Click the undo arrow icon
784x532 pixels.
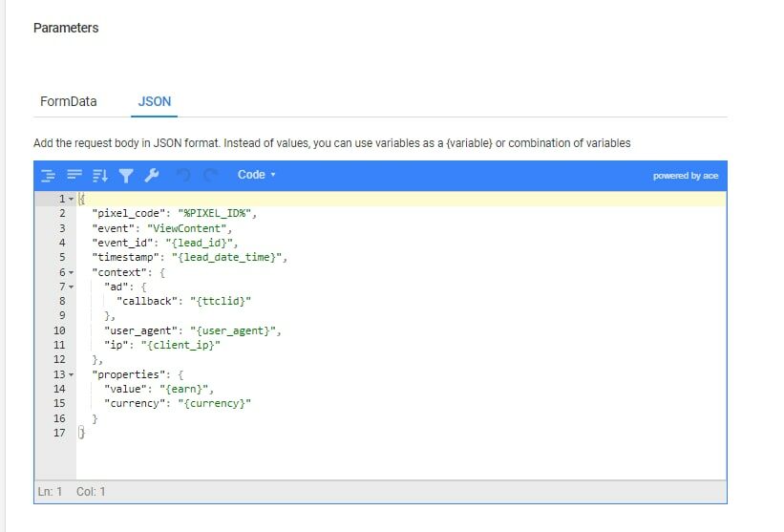[x=184, y=175]
